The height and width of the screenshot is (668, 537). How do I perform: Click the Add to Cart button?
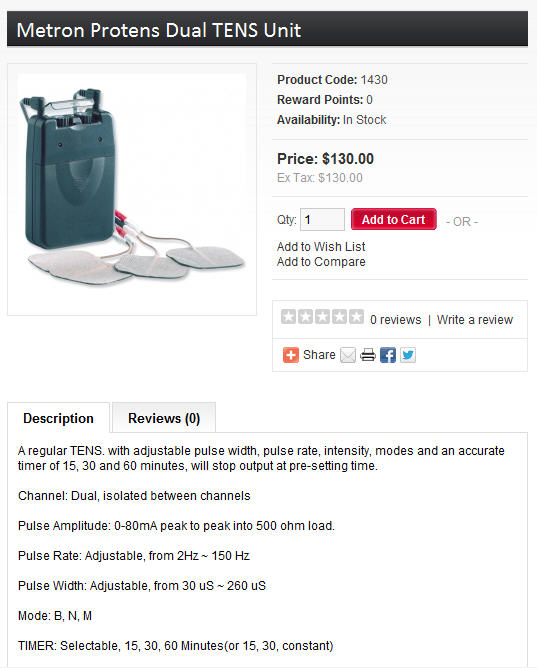click(x=393, y=219)
